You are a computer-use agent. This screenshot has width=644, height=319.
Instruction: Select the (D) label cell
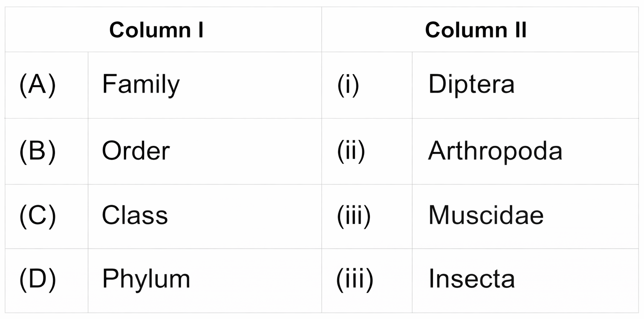tap(38, 279)
